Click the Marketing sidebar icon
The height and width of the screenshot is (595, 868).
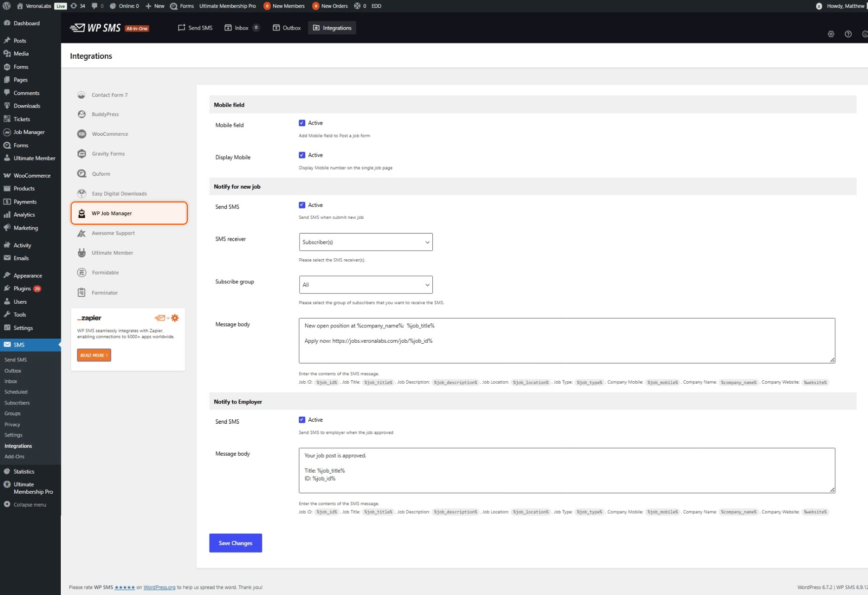tap(7, 228)
